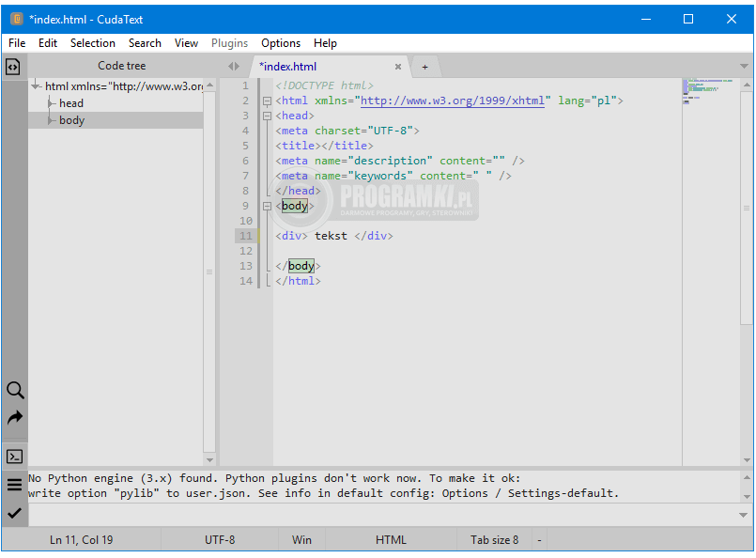Screen dimensions: 756x558
Task: Expand the head node in Code tree
Action: [50, 103]
